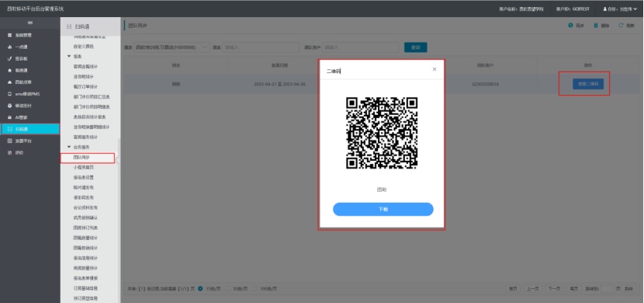Click the xms移动PMS phone icon
The height and width of the screenshot is (303, 644).
click(x=9, y=94)
